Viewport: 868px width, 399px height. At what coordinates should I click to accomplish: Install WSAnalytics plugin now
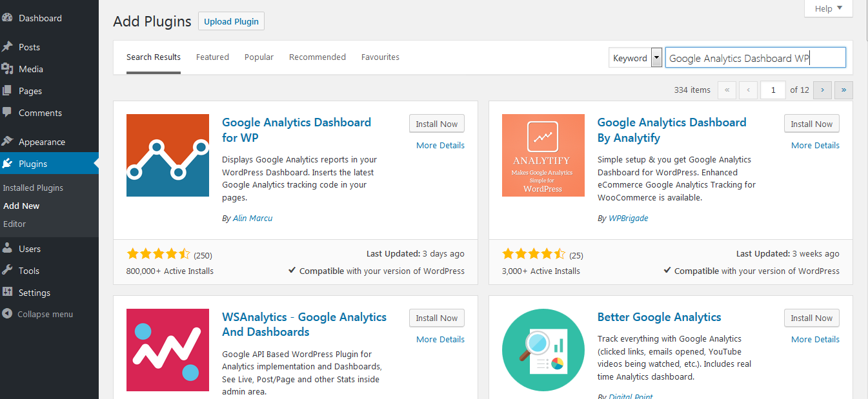pos(437,318)
